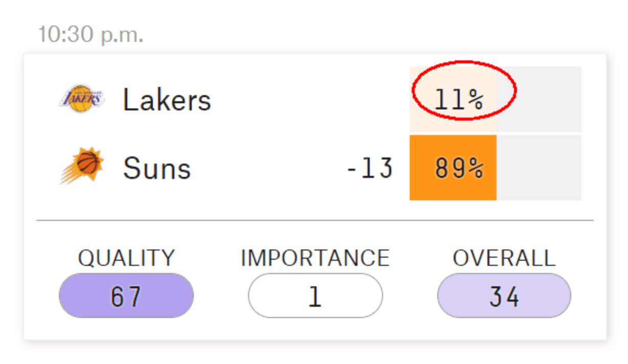Select the lavender 34 overall rating pill
Screen dimensions: 628x364
[504, 296]
